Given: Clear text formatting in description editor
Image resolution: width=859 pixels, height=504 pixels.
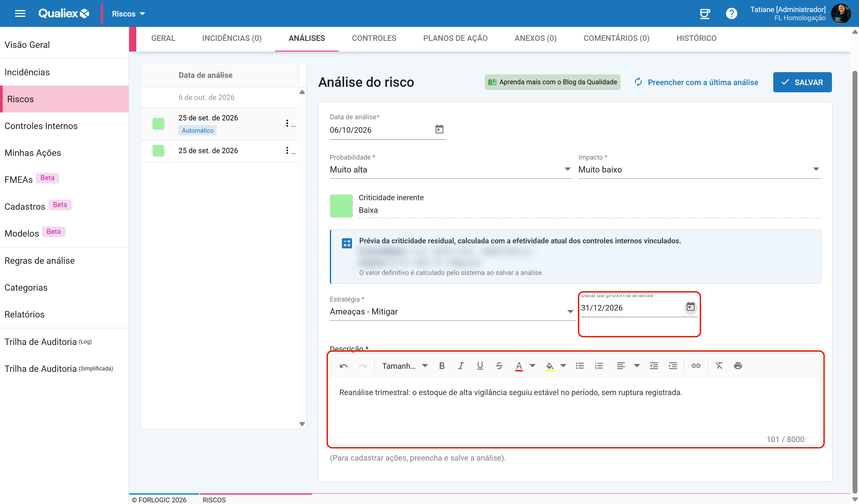Looking at the screenshot, I should (719, 366).
